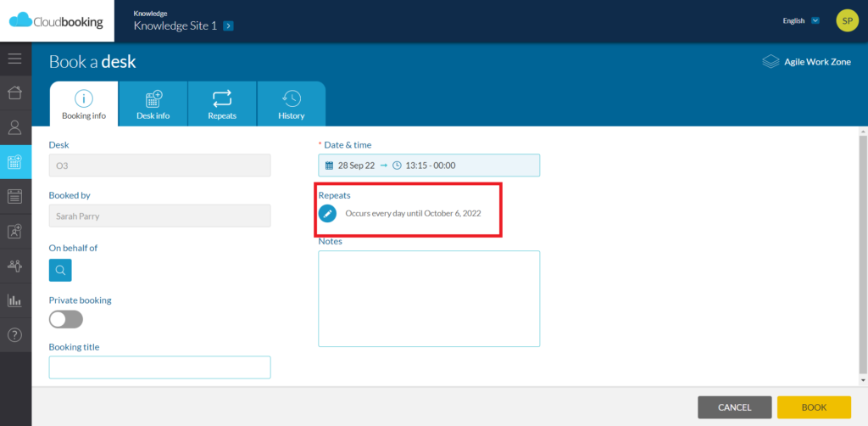Image resolution: width=868 pixels, height=426 pixels.
Task: Toggle the Private booking switch
Action: click(x=66, y=320)
